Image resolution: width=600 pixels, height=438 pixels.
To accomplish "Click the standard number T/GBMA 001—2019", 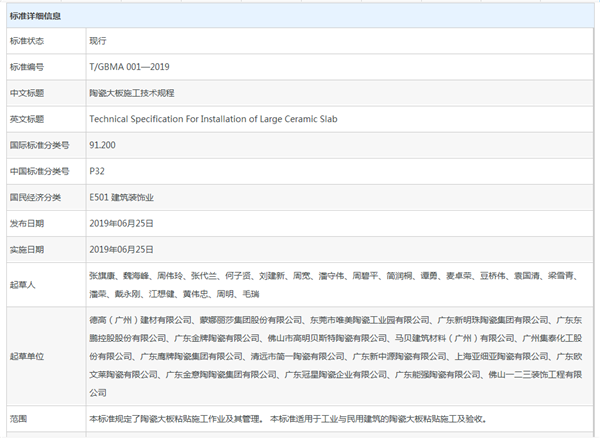I will point(129,67).
